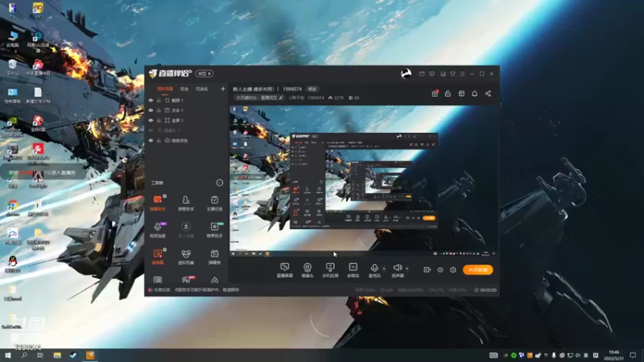
Task: Toggle the lock on the 绝地求生 source
Action: (159, 140)
